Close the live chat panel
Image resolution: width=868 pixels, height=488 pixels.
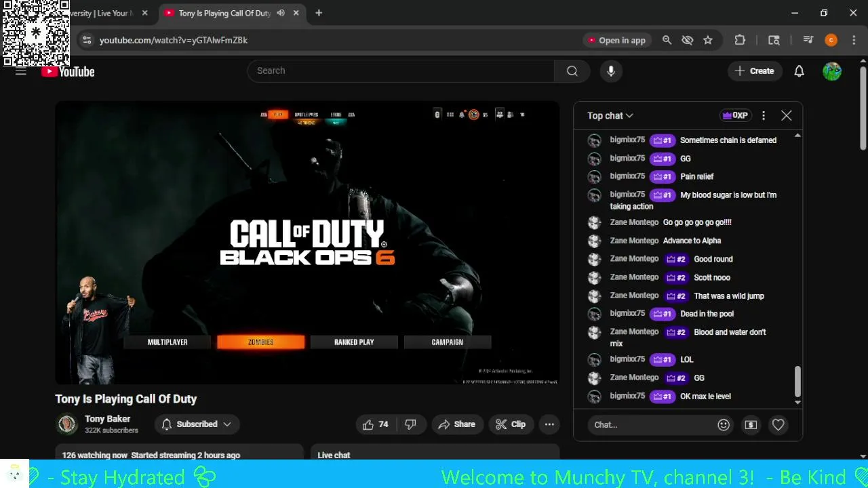[787, 116]
